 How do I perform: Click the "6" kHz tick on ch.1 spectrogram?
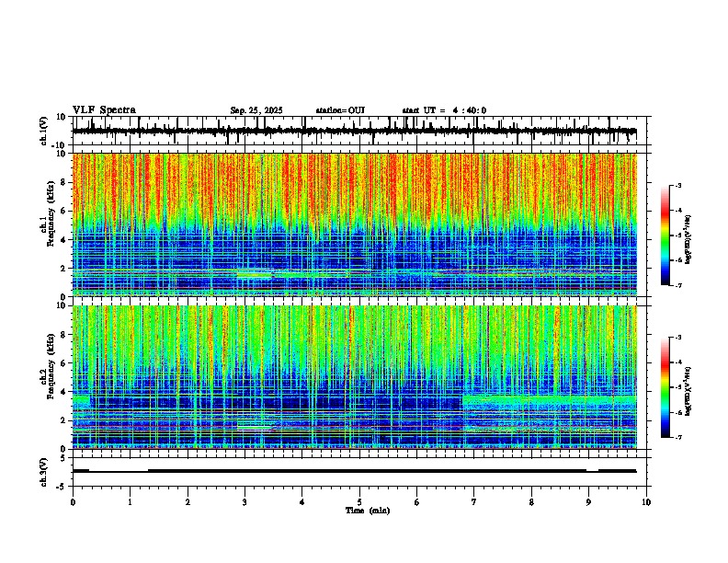pyautogui.click(x=64, y=211)
